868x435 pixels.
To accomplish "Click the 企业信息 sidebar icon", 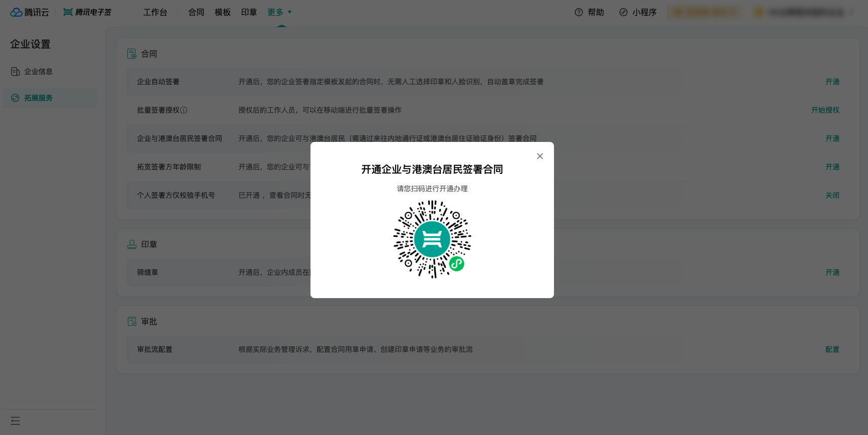I will [15, 71].
